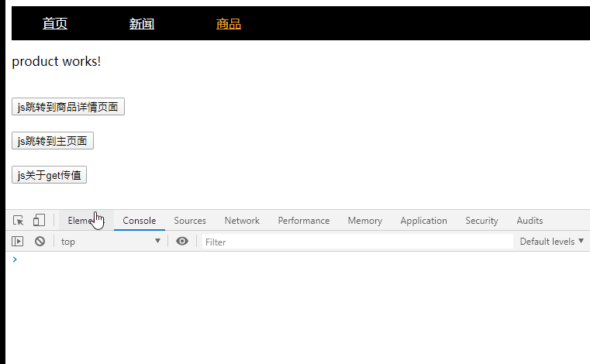Go to the Memory tab

tap(364, 221)
